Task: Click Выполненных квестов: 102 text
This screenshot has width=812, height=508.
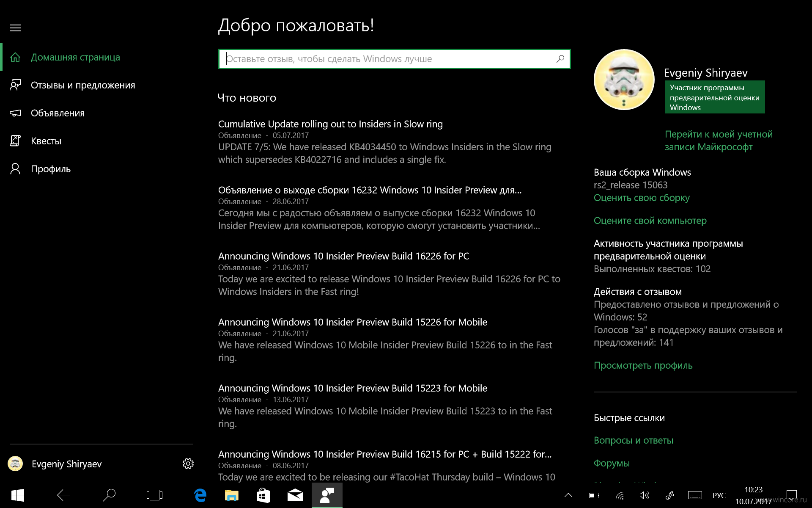Action: 652,269
